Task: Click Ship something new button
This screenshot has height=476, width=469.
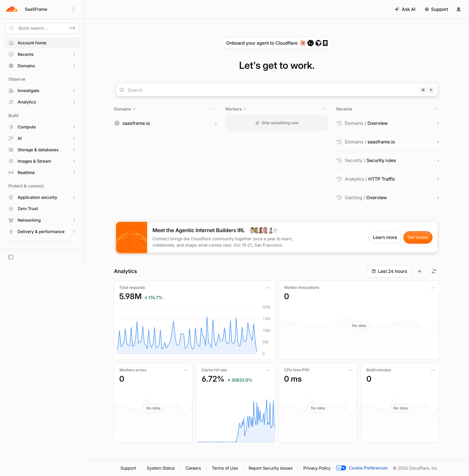Action: (x=277, y=123)
